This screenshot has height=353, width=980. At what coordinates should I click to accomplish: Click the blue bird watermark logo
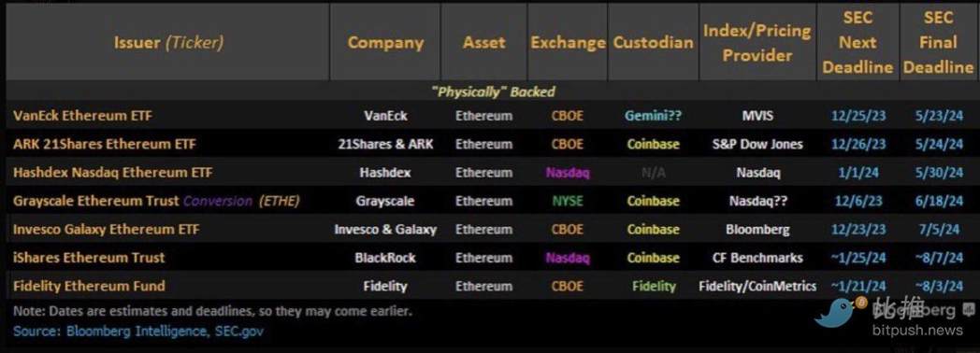841,312
